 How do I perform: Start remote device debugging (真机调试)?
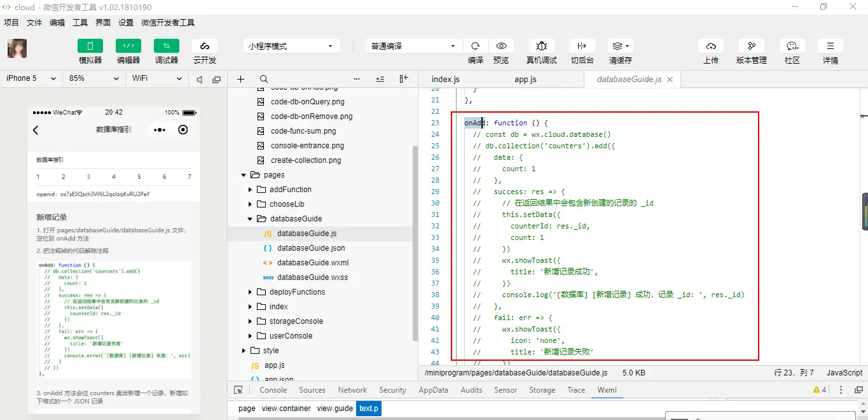(x=542, y=46)
